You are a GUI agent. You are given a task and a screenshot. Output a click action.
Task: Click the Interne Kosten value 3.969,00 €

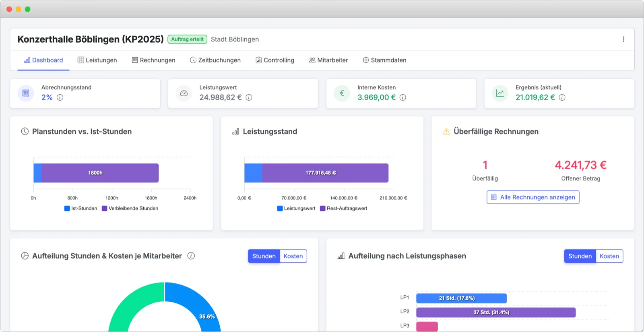[376, 98]
